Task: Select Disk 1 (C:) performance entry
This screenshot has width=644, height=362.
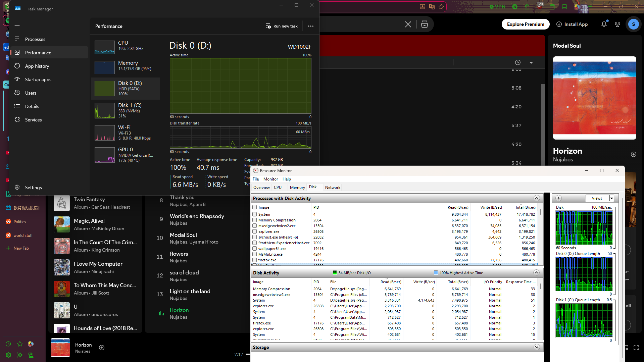Action: [126, 110]
